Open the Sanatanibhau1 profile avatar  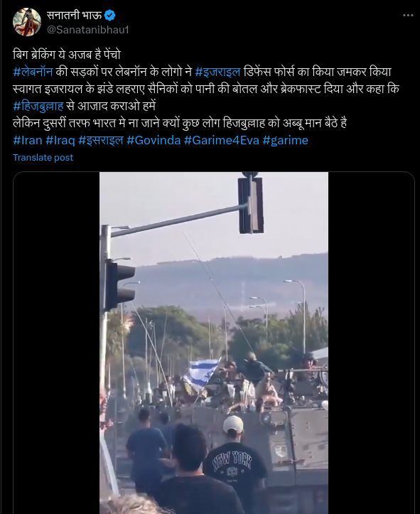[x=27, y=22]
